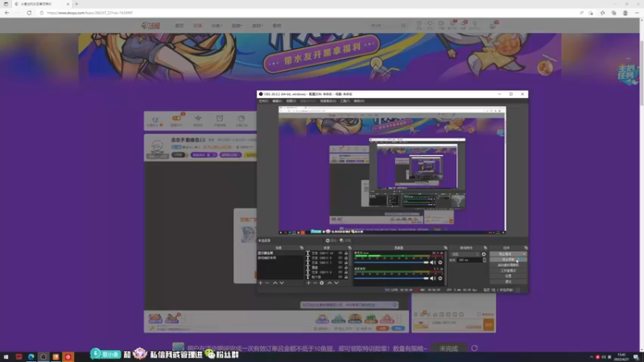The image size is (644, 362).
Task: Click the 麦克风/Aux volume slider
Action: pos(391,262)
